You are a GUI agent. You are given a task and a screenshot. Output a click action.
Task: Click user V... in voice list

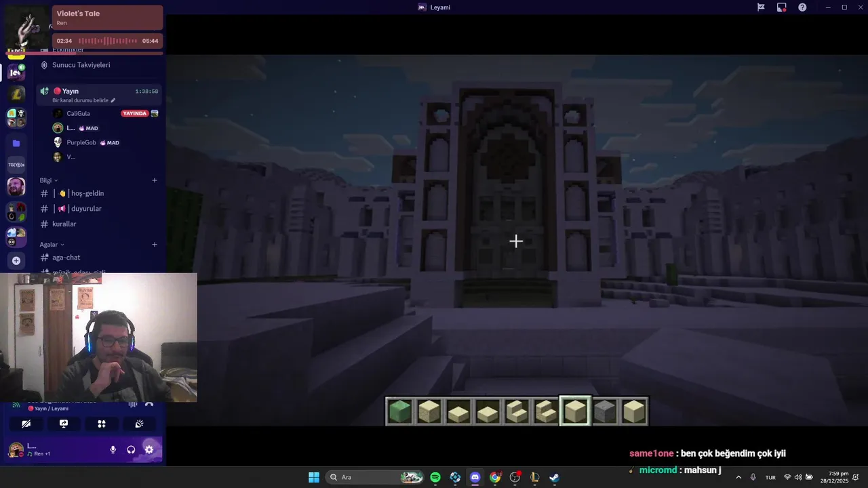click(71, 157)
